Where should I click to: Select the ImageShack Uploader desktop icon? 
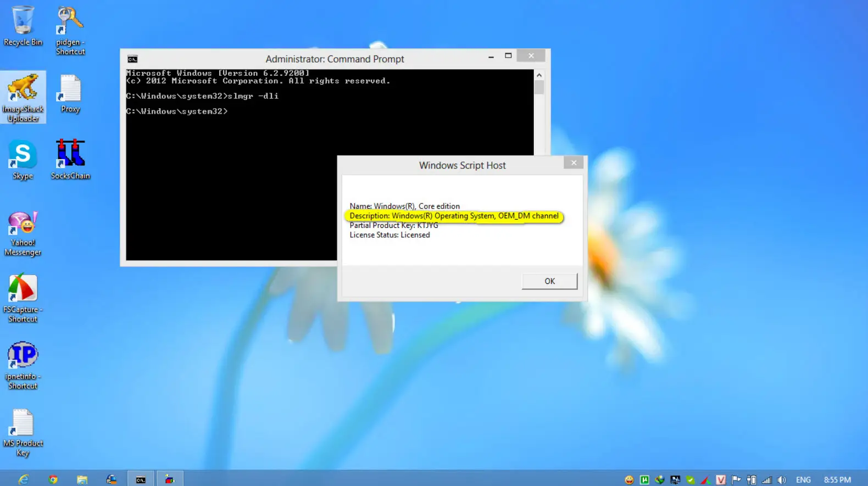pyautogui.click(x=23, y=97)
